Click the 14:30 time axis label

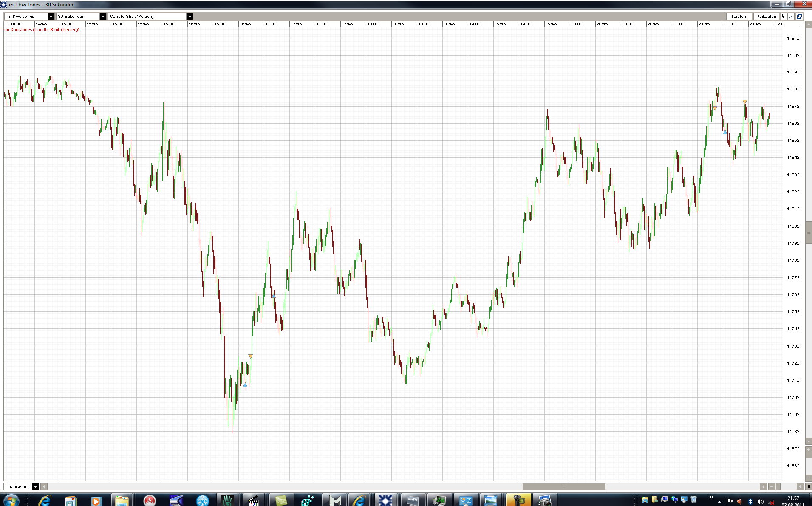pyautogui.click(x=16, y=24)
